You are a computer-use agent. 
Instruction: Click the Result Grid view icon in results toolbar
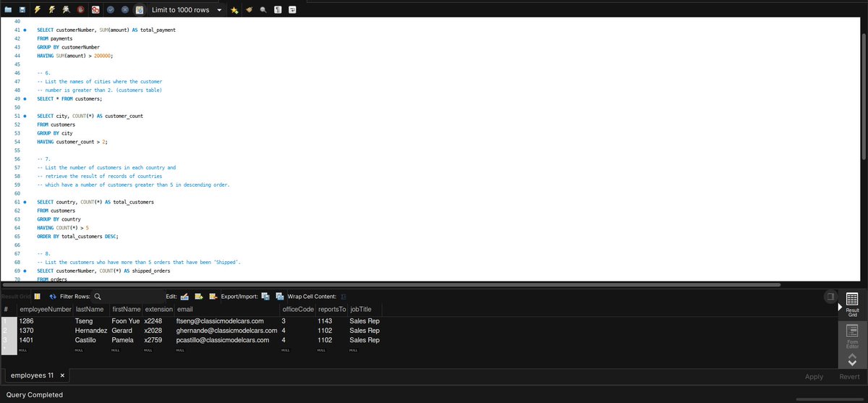(37, 296)
